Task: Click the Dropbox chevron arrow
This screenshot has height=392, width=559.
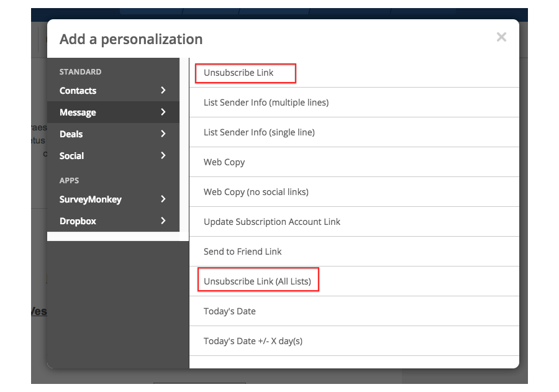Action: [x=163, y=221]
